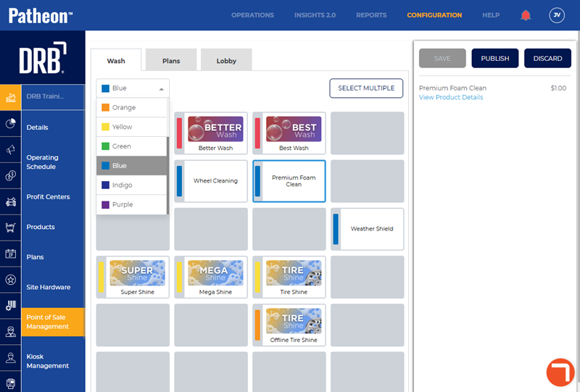Viewport: 580px width, 392px height.
Task: Click the megaphone icon in sidebar
Action: pyautogui.click(x=10, y=150)
